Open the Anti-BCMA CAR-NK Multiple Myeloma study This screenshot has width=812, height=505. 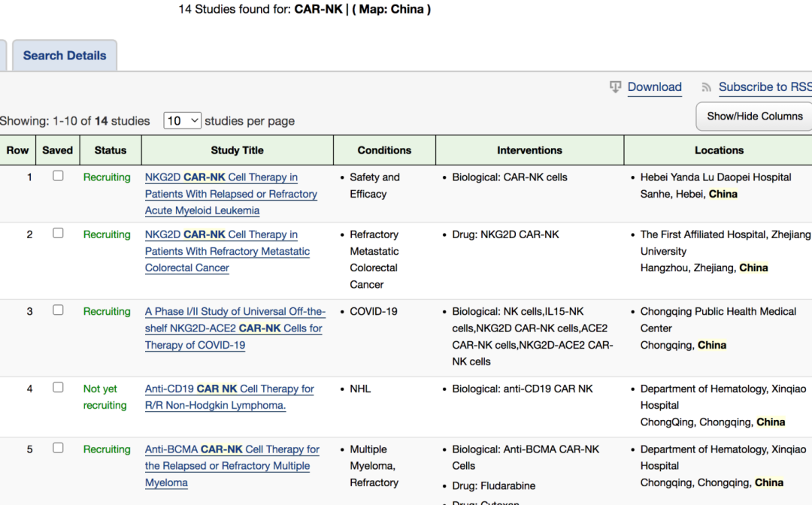click(232, 466)
